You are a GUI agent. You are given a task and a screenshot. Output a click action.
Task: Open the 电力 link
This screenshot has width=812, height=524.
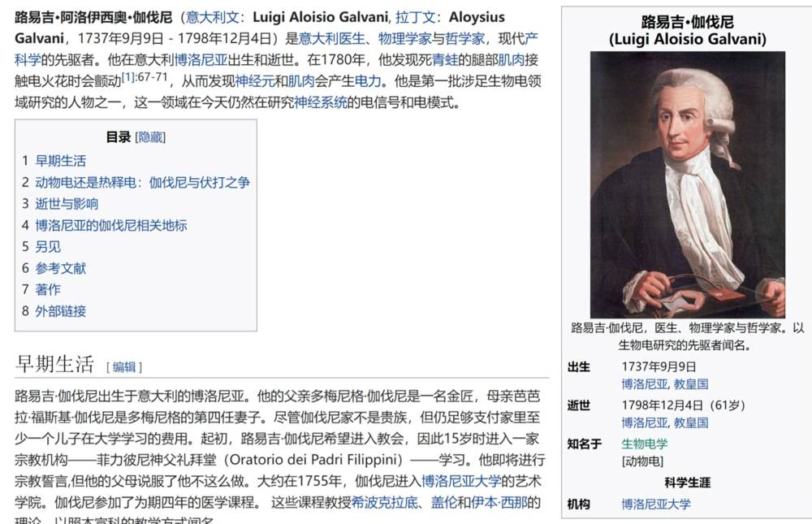(x=368, y=81)
